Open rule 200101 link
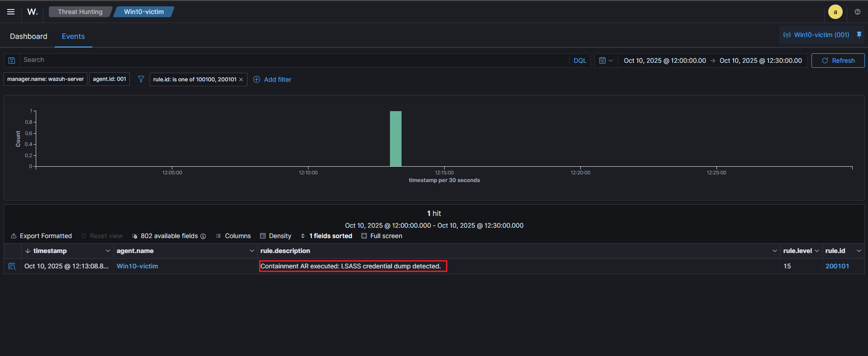Viewport: 868px width, 356px height. click(837, 266)
